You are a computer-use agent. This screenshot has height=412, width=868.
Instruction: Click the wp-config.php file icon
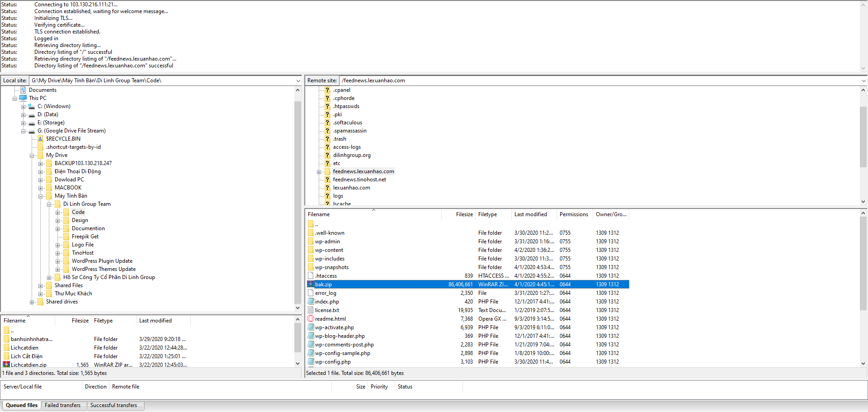tap(311, 362)
